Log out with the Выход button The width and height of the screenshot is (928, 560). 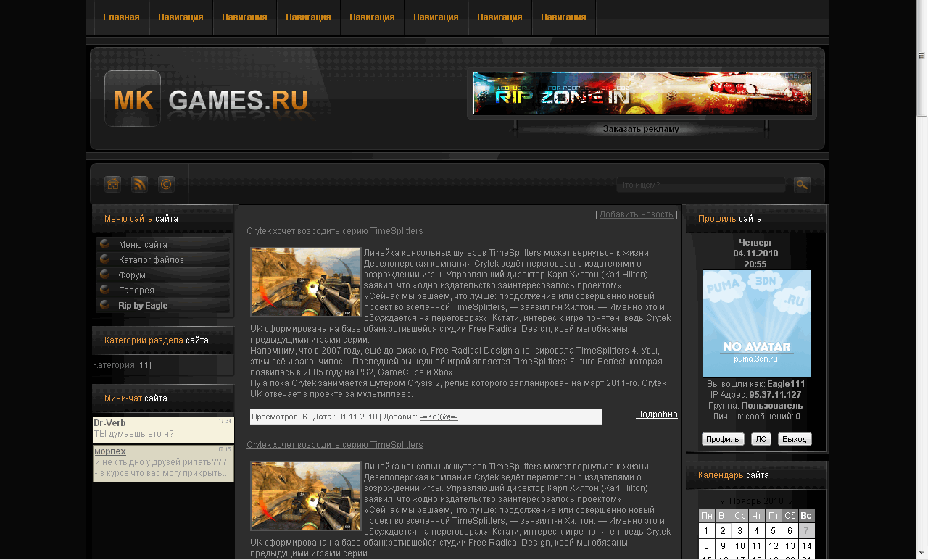tap(795, 439)
